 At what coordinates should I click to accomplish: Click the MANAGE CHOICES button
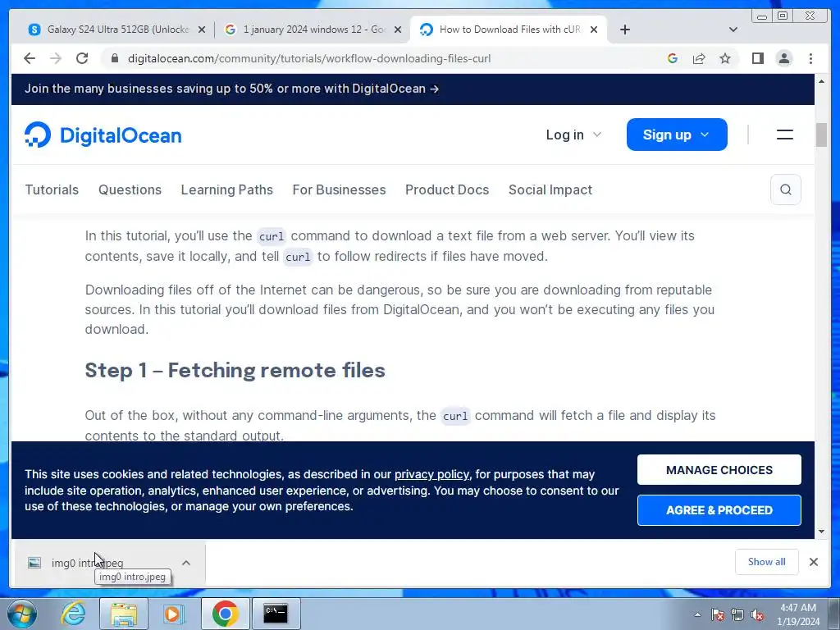pos(719,470)
